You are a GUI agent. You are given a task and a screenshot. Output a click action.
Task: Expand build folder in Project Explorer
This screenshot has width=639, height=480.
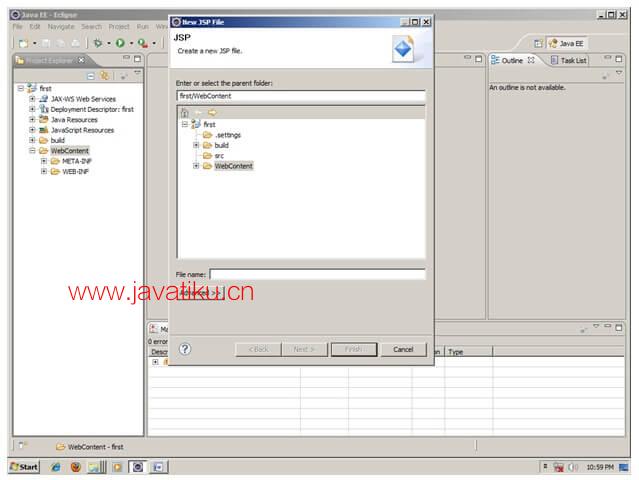[32, 140]
